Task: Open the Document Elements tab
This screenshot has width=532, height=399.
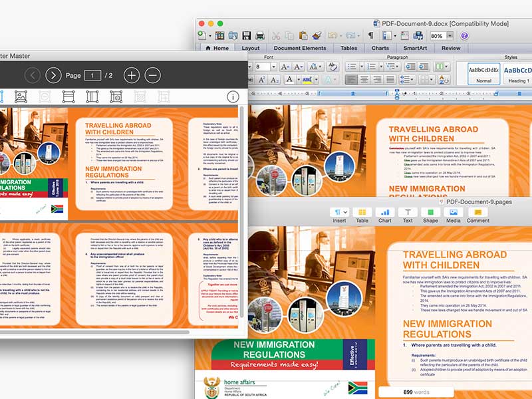Action: [300, 48]
